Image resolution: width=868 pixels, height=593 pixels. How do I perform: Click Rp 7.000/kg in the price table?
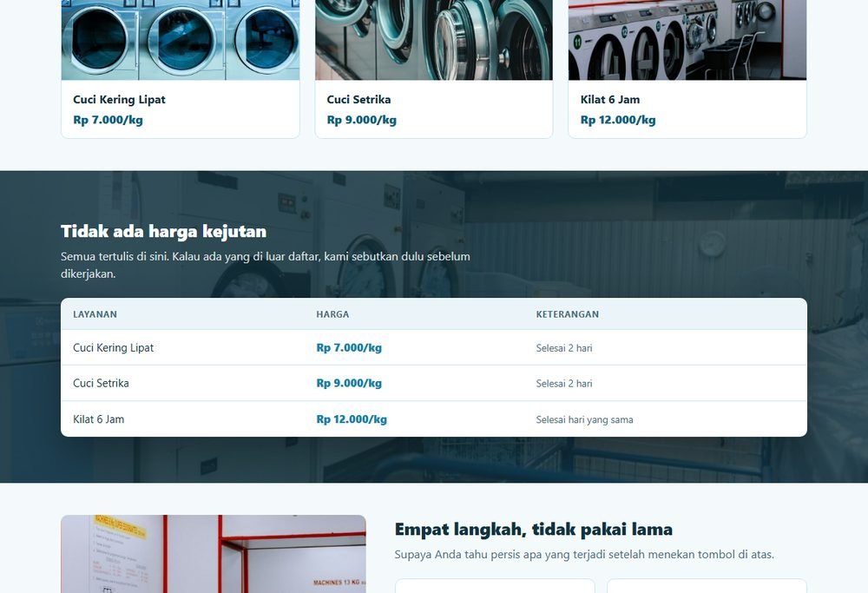tap(349, 347)
